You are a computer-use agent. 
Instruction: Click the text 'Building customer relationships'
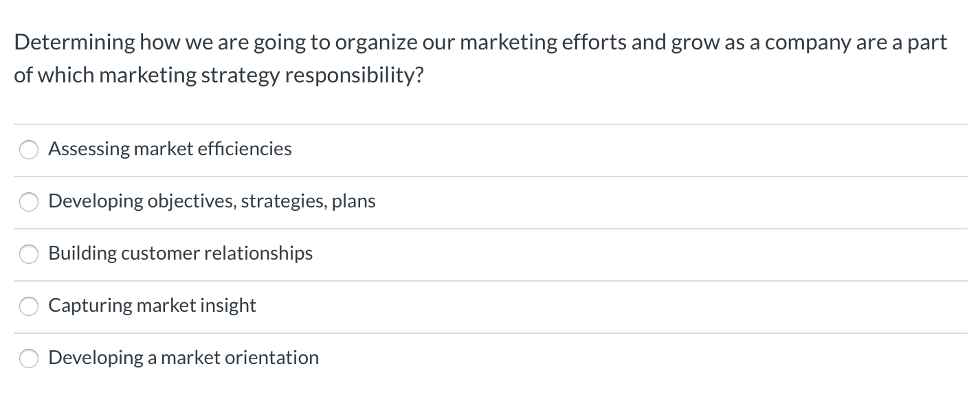pos(180,253)
